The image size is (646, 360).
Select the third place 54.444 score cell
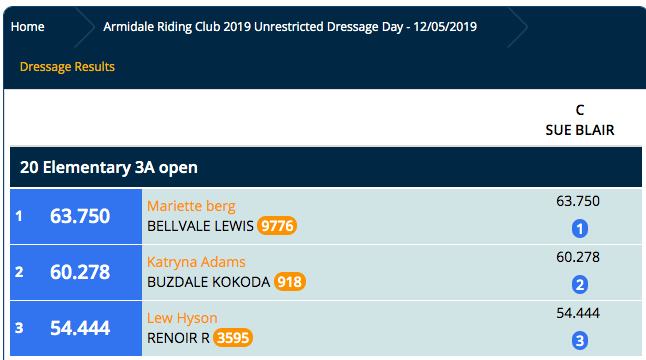(x=76, y=328)
